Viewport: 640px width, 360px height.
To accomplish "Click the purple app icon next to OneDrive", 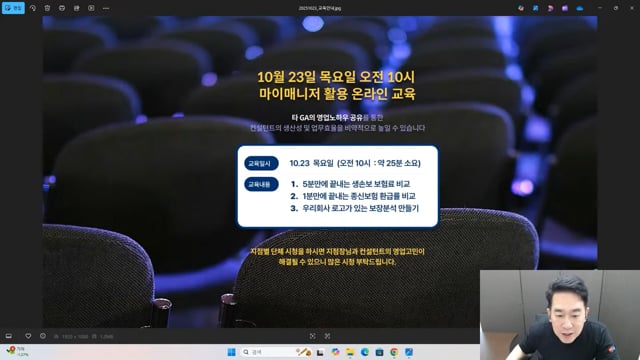I will point(565,8).
